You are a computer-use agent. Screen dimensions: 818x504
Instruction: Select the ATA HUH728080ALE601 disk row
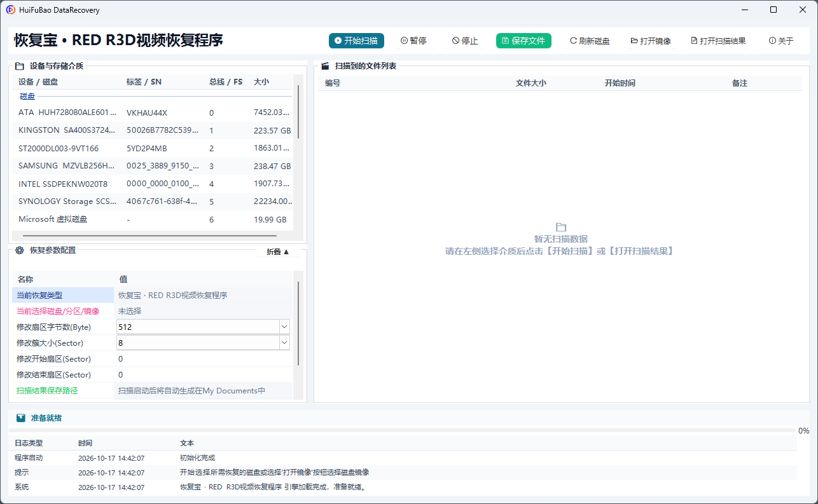click(x=153, y=112)
